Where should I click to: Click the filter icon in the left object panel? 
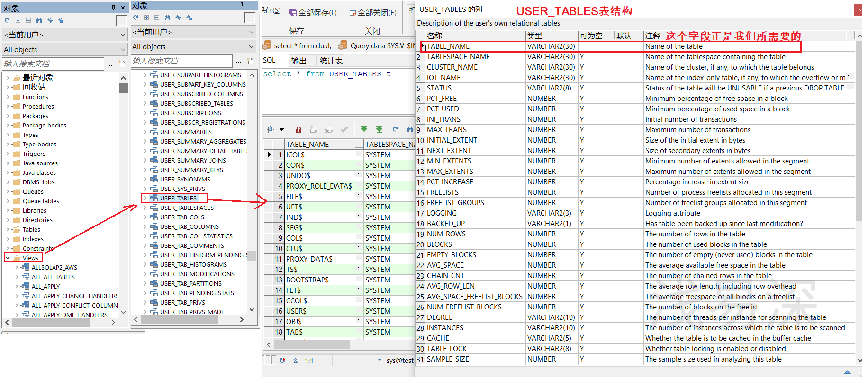coord(50,20)
